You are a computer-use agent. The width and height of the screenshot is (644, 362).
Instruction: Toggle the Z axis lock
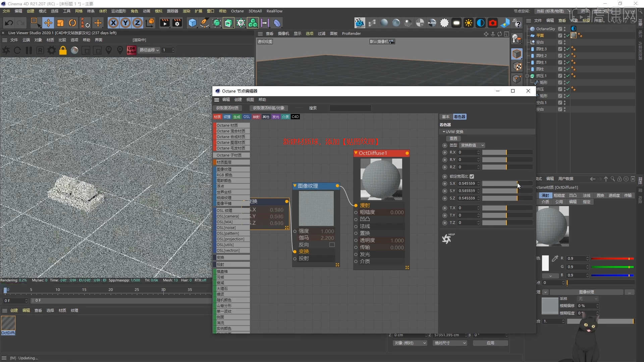pyautogui.click(x=137, y=23)
